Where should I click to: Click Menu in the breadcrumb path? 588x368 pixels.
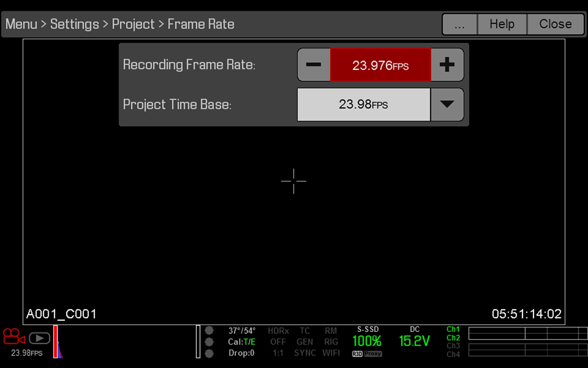coord(21,24)
